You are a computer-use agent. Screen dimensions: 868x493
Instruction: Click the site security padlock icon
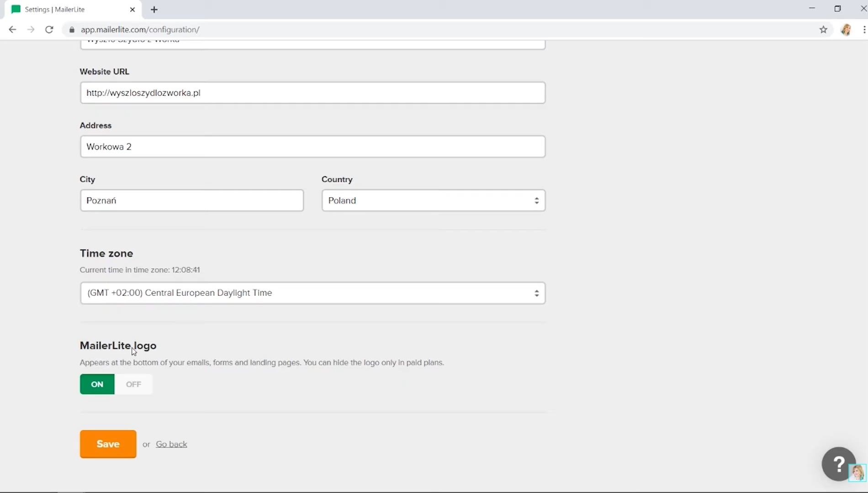click(72, 30)
